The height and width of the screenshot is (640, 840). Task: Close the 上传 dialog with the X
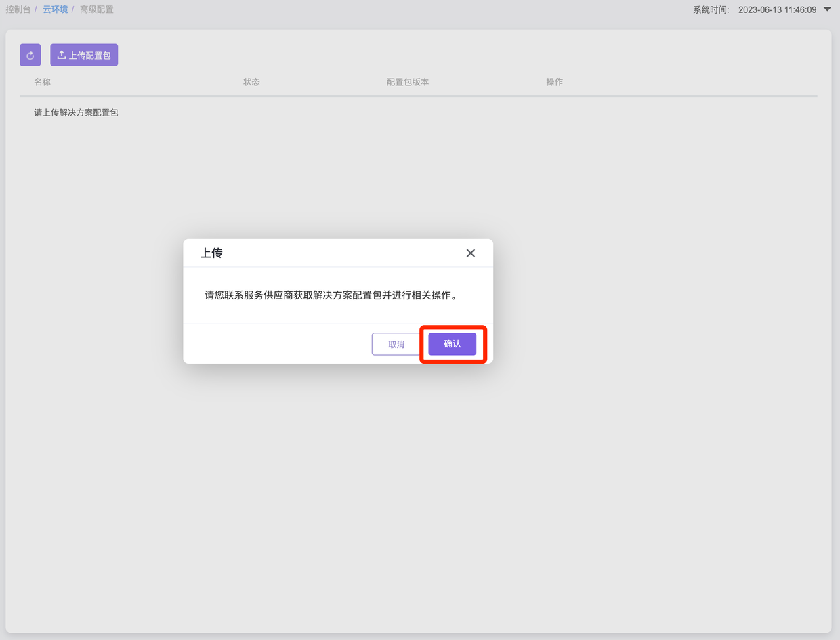point(470,253)
